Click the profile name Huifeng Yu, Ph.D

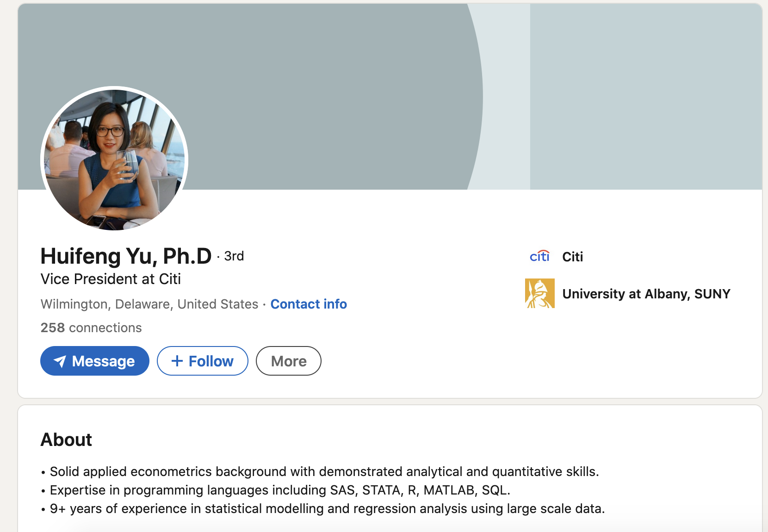click(126, 256)
